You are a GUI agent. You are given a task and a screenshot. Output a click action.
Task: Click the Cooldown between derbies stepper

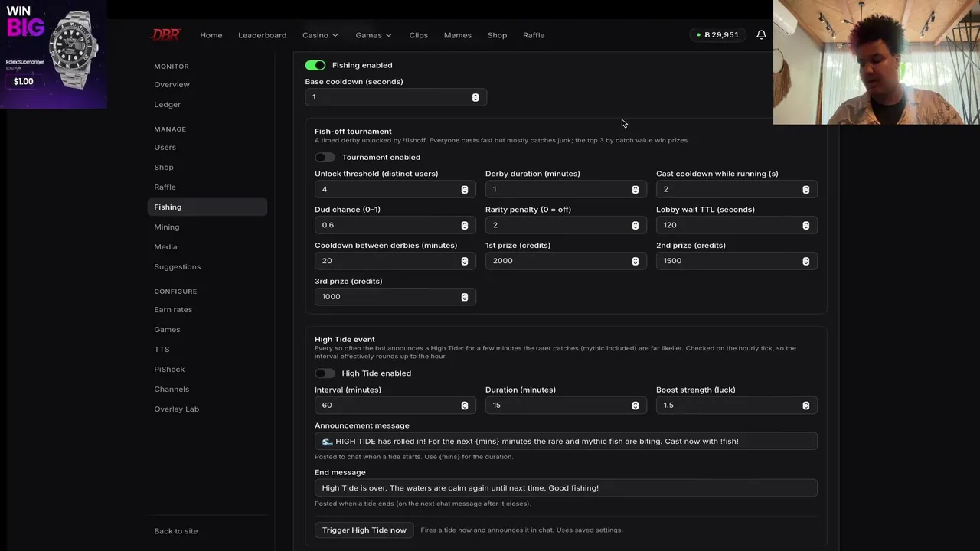point(464,261)
